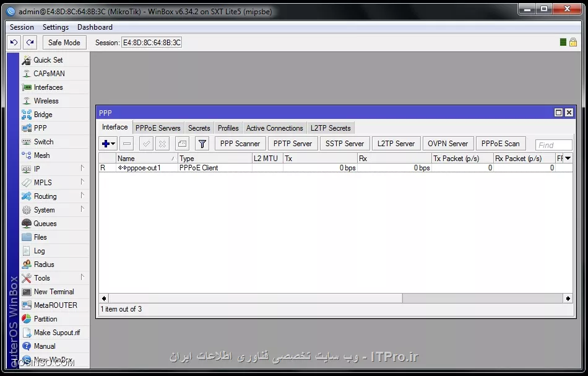The height and width of the screenshot is (376, 588).
Task: Disable item with X button
Action: point(162,143)
